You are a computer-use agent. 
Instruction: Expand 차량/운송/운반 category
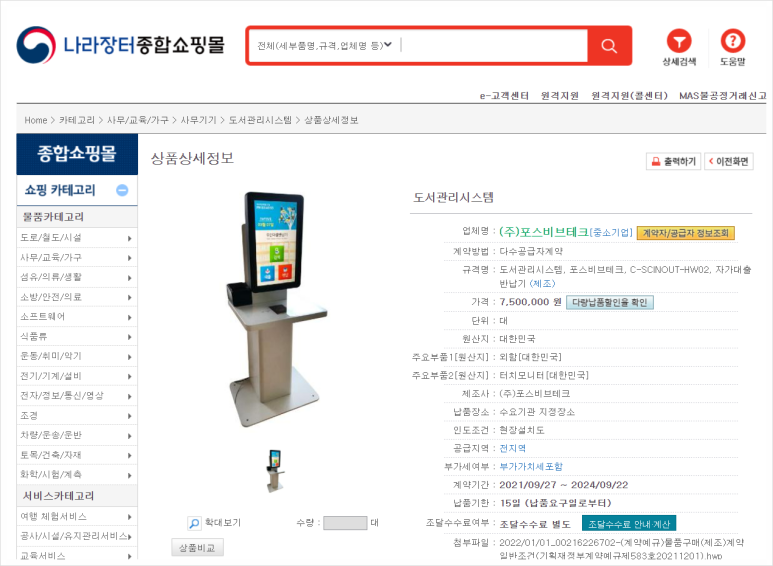[x=77, y=435]
